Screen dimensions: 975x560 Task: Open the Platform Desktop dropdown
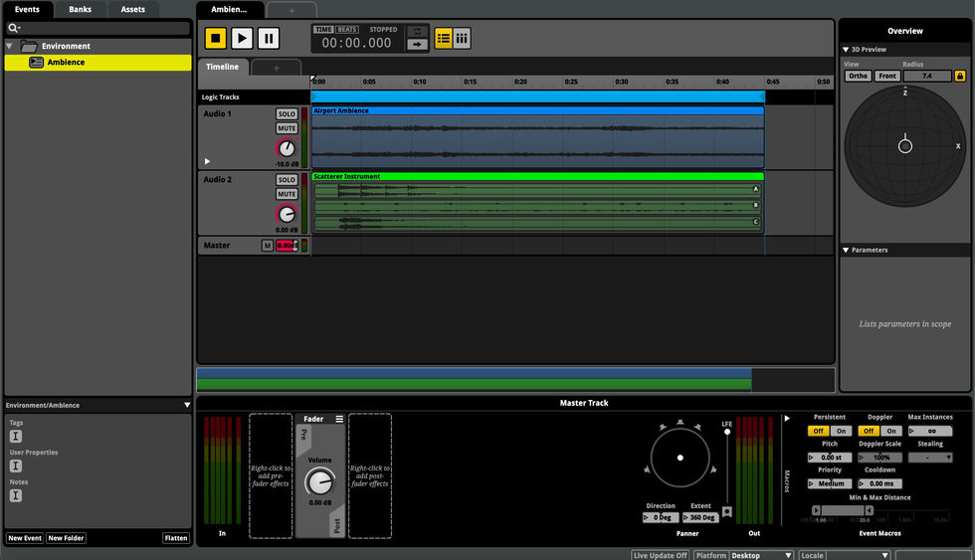point(761,556)
